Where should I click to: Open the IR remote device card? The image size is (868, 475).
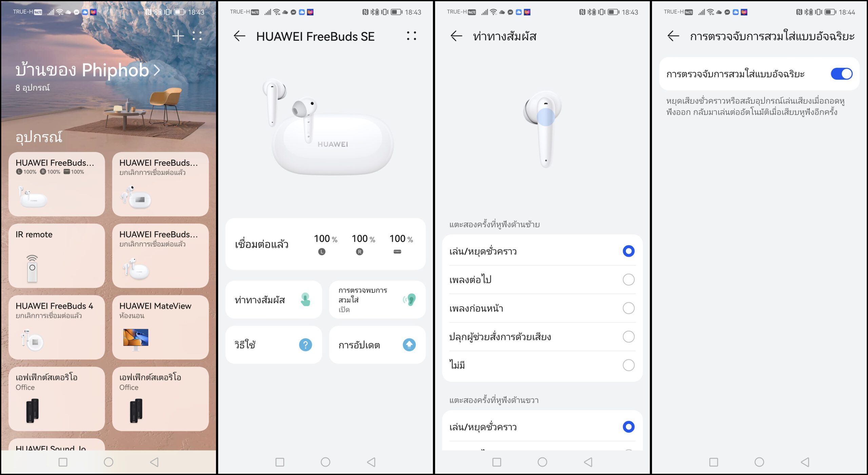57,256
